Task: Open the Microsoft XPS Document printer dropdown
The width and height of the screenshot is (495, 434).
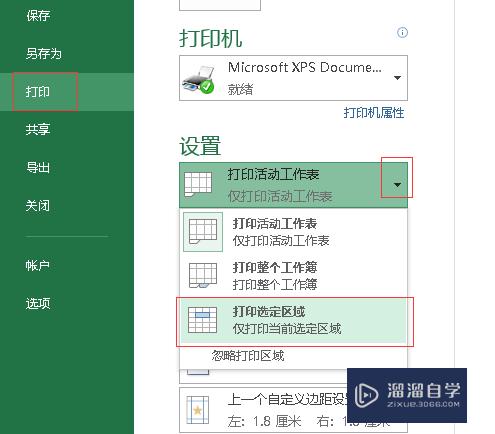Action: coord(293,78)
